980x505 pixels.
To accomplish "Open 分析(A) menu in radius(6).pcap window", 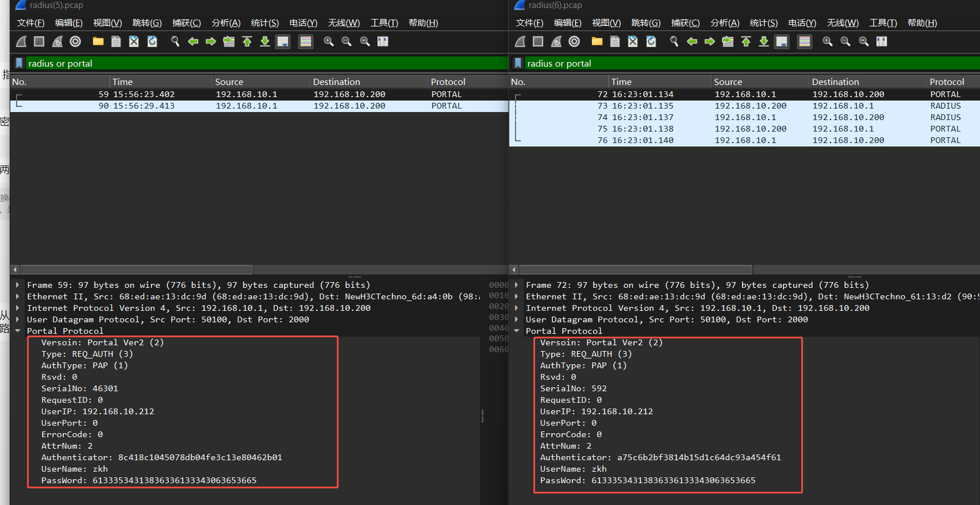I will 725,23.
